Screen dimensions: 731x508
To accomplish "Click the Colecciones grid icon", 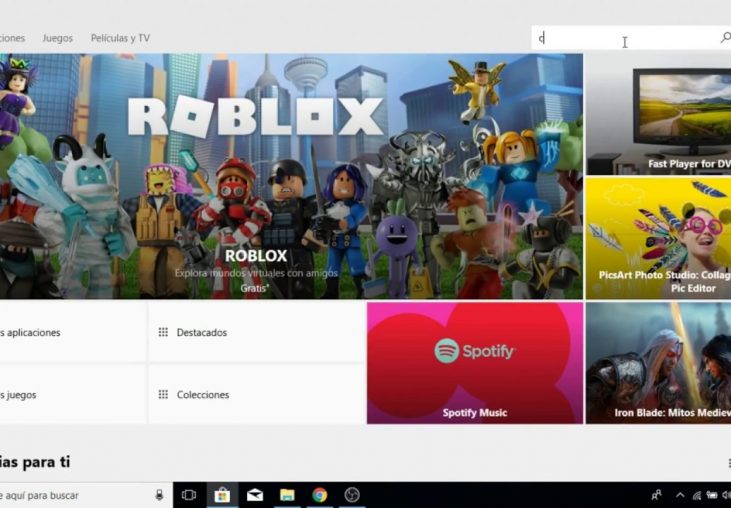I will pos(163,394).
